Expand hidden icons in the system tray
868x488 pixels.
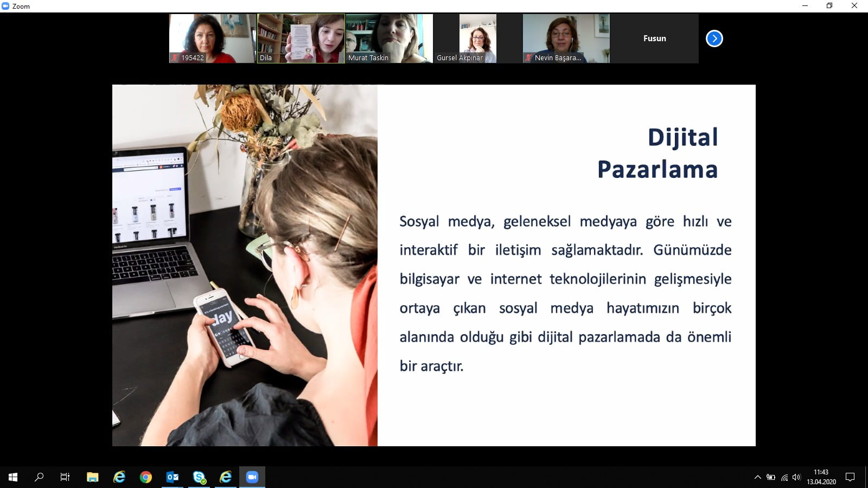click(758, 478)
